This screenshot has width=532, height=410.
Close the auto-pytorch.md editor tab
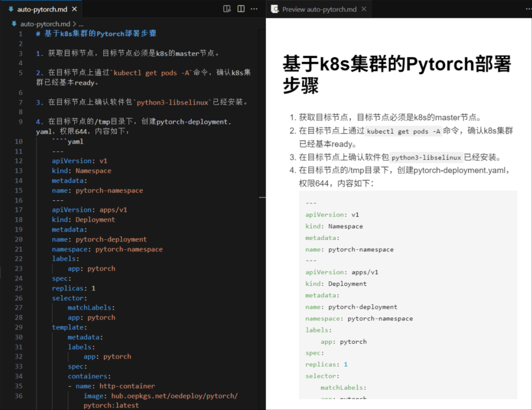[74, 9]
